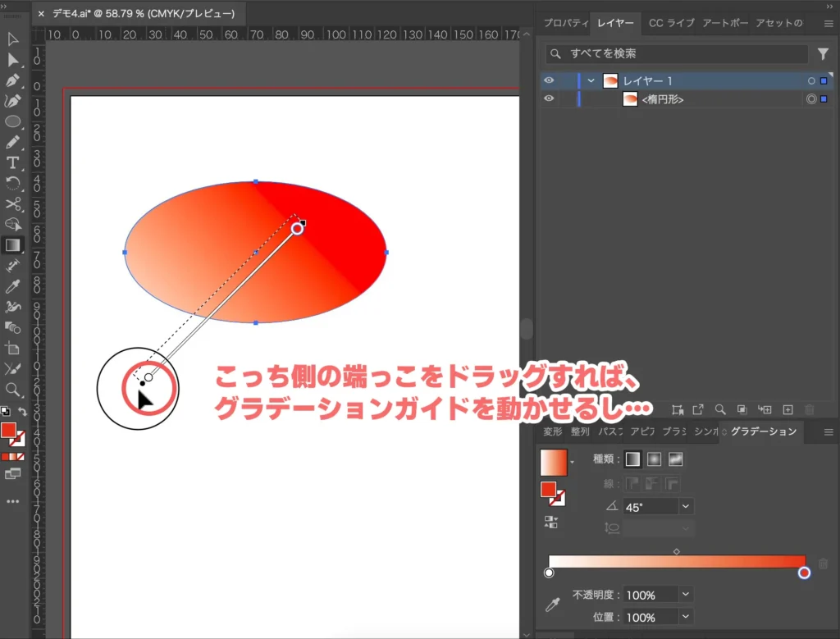Viewport: 840px width, 639px height.
Task: Switch to the プロパティ panel tab
Action: [566, 23]
